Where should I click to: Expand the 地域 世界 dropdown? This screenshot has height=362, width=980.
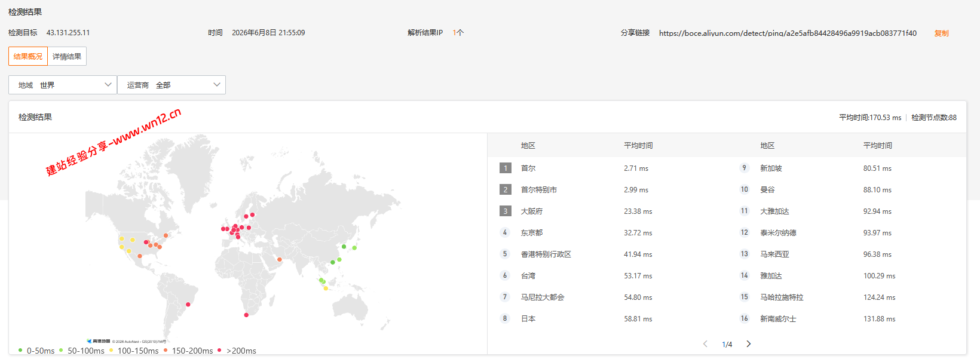click(x=63, y=85)
